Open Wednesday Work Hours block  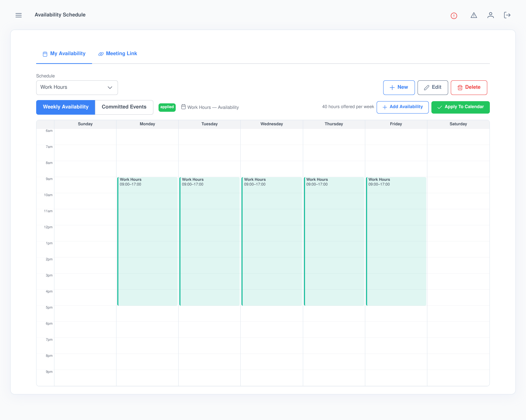tap(272, 241)
